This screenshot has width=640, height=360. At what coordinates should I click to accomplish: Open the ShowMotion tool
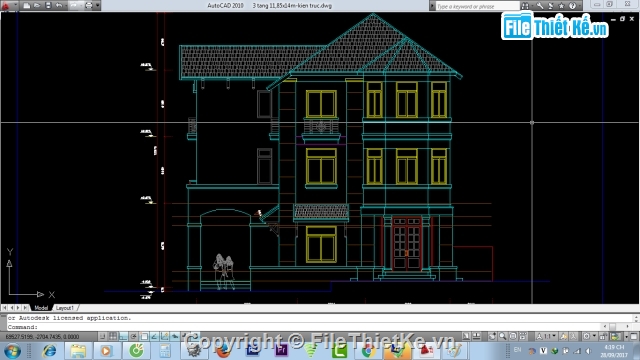pyautogui.click(x=523, y=336)
